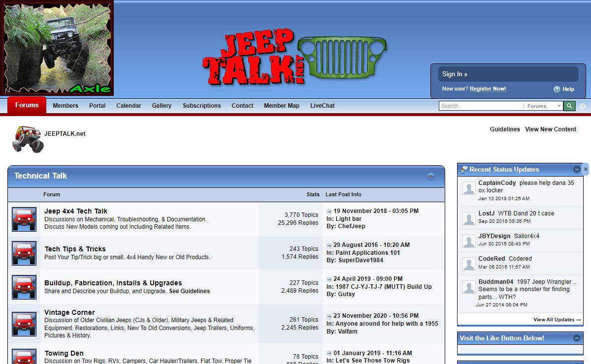591x364 pixels.
Task: Click CaptainCody's avatar image
Action: pyautogui.click(x=469, y=188)
